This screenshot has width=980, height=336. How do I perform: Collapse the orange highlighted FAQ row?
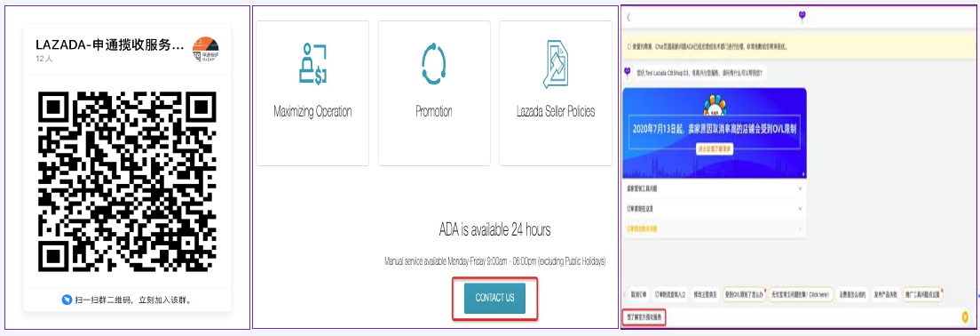coord(715,228)
